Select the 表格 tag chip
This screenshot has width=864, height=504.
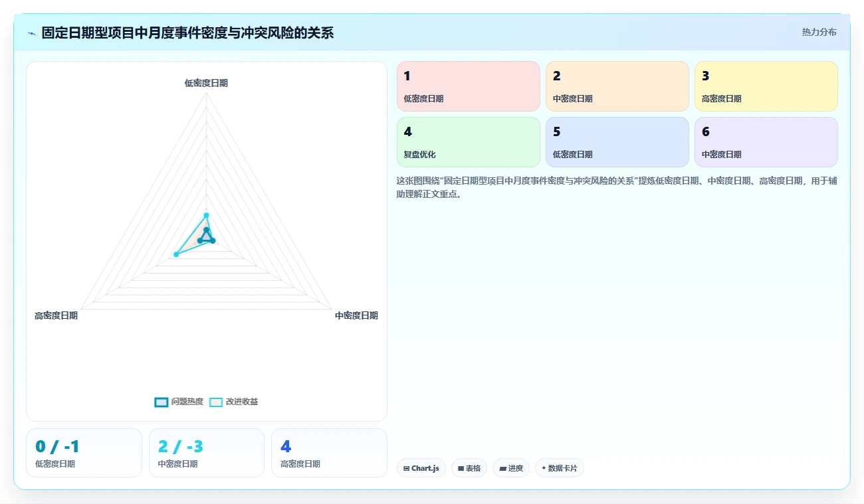pos(469,468)
